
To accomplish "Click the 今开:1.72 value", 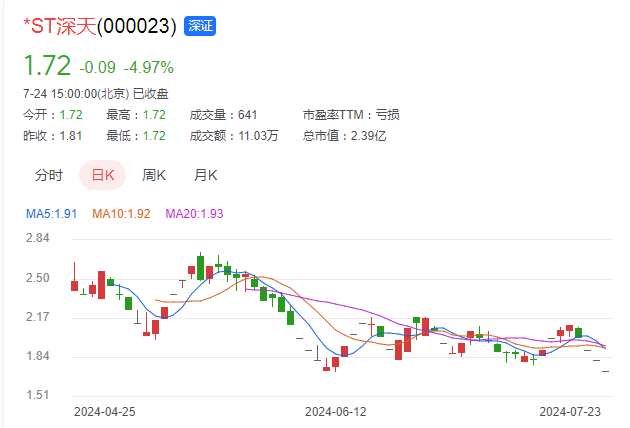I will point(53,115).
